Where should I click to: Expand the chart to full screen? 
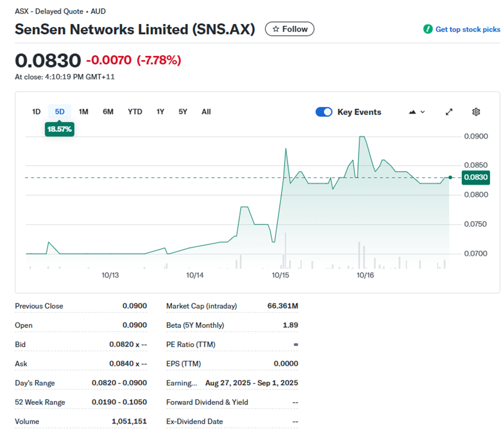(x=449, y=112)
